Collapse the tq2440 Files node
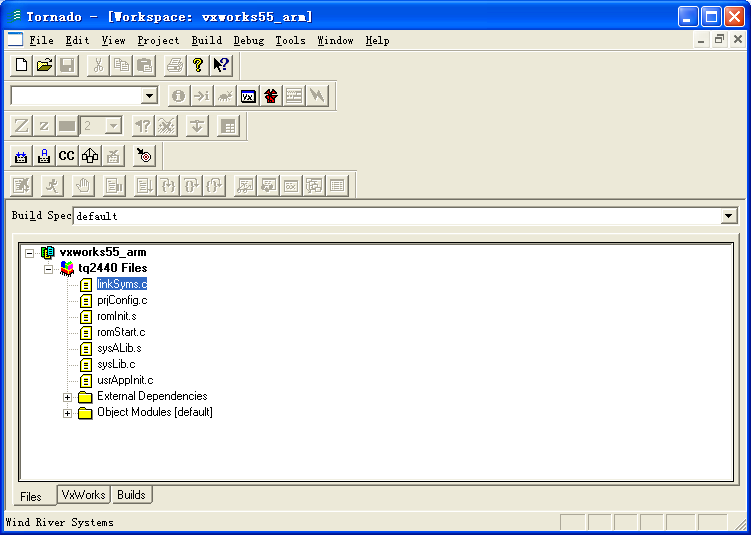Viewport: 751px width, 535px height. [48, 269]
